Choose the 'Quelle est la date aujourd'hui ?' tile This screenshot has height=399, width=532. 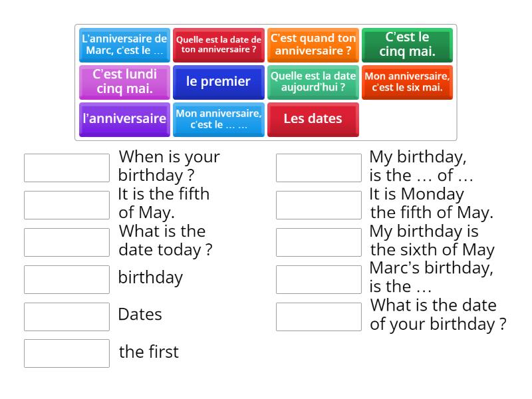coord(313,82)
